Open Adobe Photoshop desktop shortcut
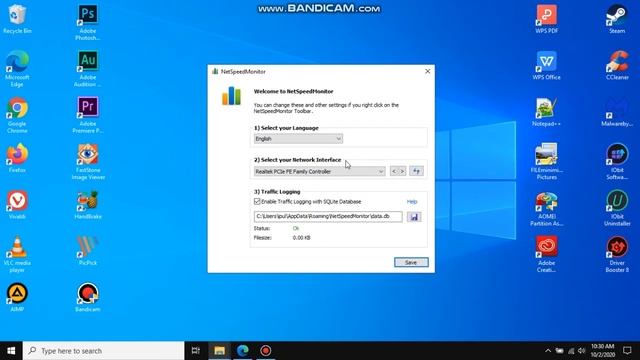This screenshot has height=360, width=640. click(x=88, y=22)
